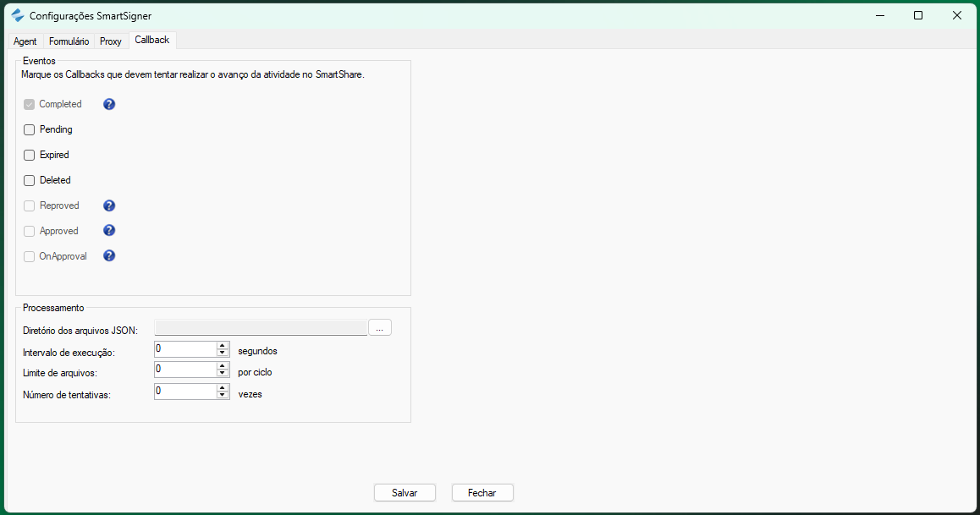Image resolution: width=980 pixels, height=515 pixels.
Task: Toggle the Completed checkbox
Action: click(x=30, y=104)
